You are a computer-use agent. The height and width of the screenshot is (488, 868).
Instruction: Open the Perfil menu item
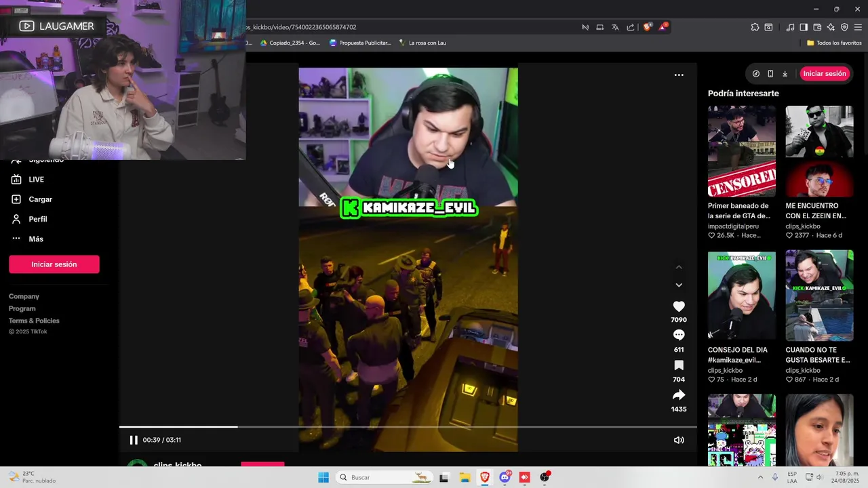[28, 219]
